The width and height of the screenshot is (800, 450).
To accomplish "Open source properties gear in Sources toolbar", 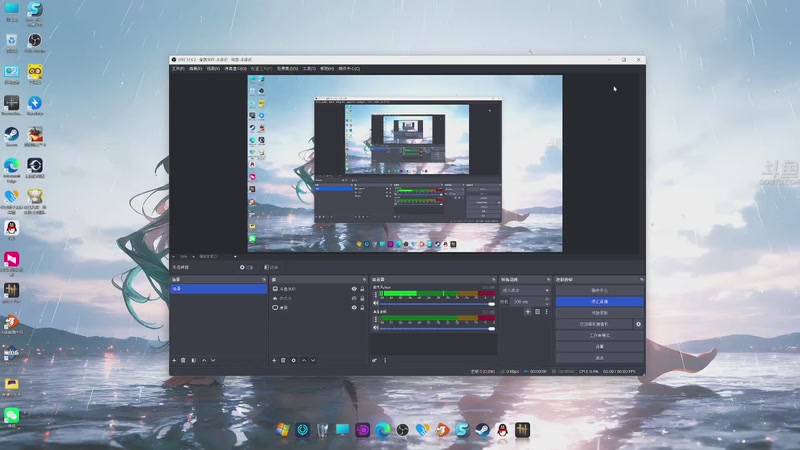I will [293, 360].
